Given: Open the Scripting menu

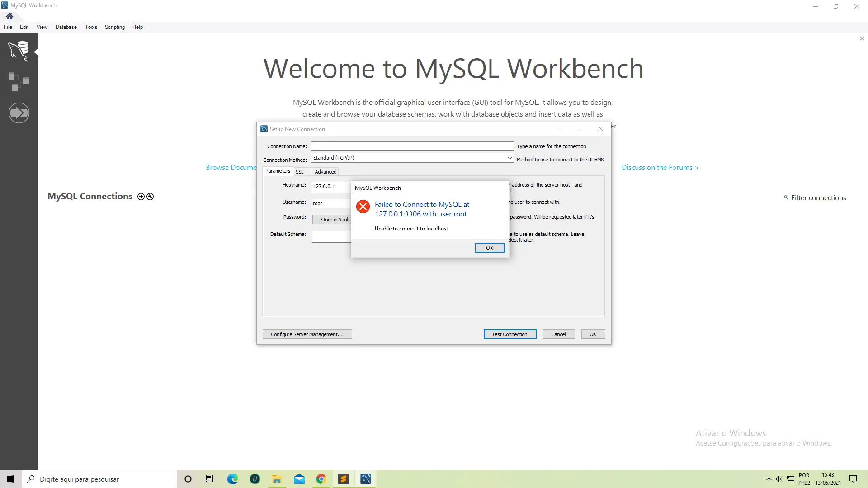Looking at the screenshot, I should coord(114,27).
